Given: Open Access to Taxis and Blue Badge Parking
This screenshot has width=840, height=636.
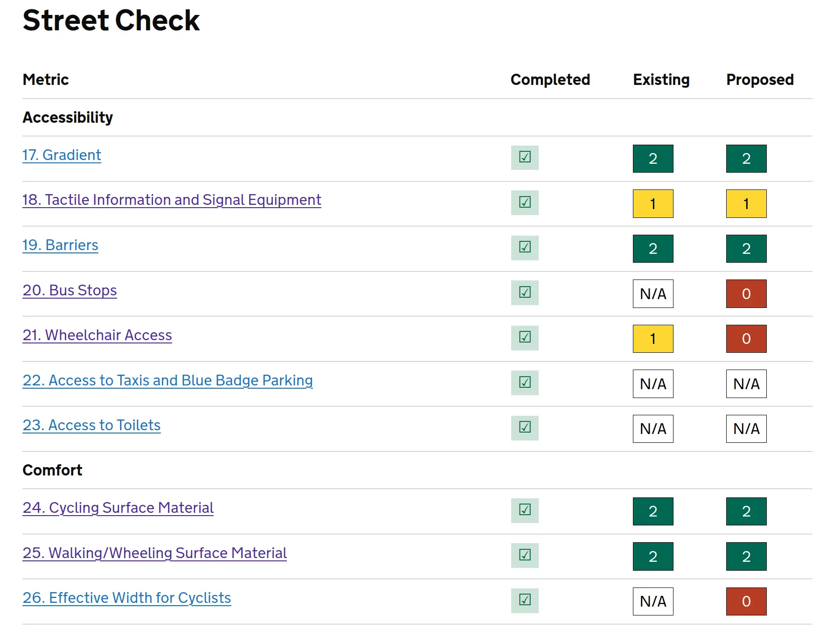Looking at the screenshot, I should tap(167, 380).
